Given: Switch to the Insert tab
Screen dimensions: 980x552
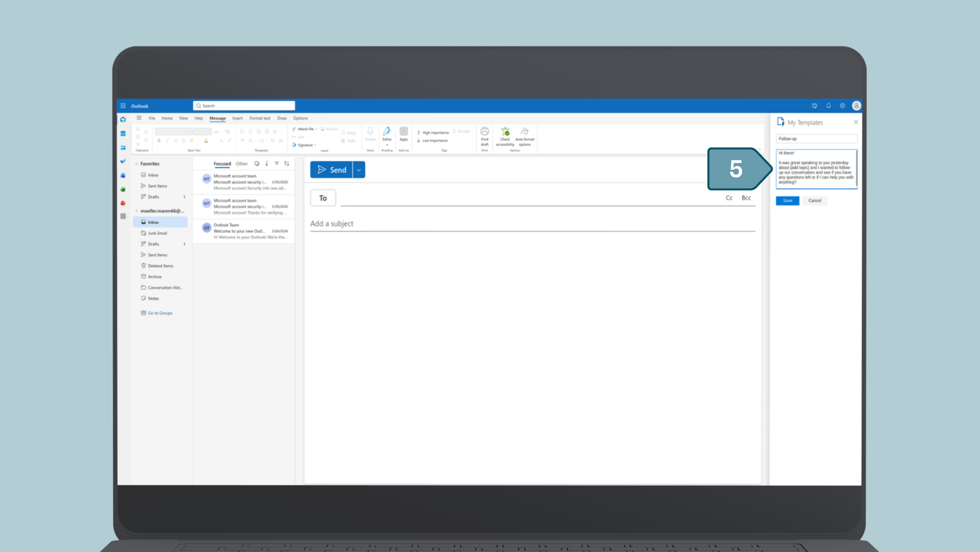Looking at the screenshot, I should click(237, 118).
